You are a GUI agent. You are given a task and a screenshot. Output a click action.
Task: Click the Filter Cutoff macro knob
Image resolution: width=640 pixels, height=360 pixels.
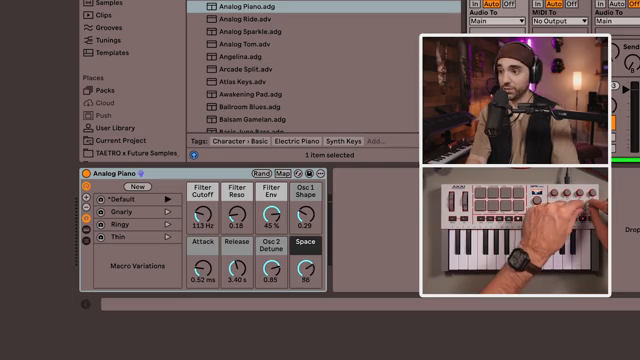[x=203, y=214]
